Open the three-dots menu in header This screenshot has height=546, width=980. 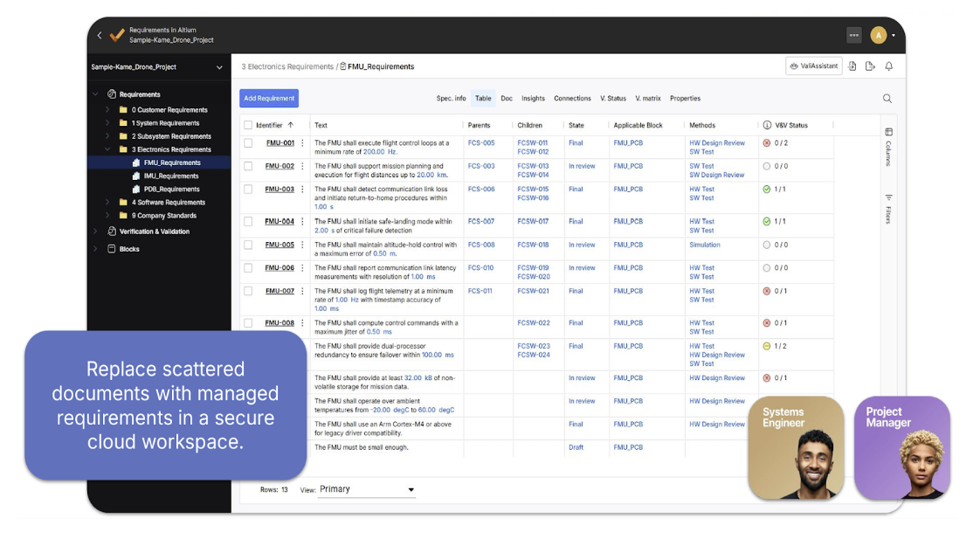(x=853, y=35)
